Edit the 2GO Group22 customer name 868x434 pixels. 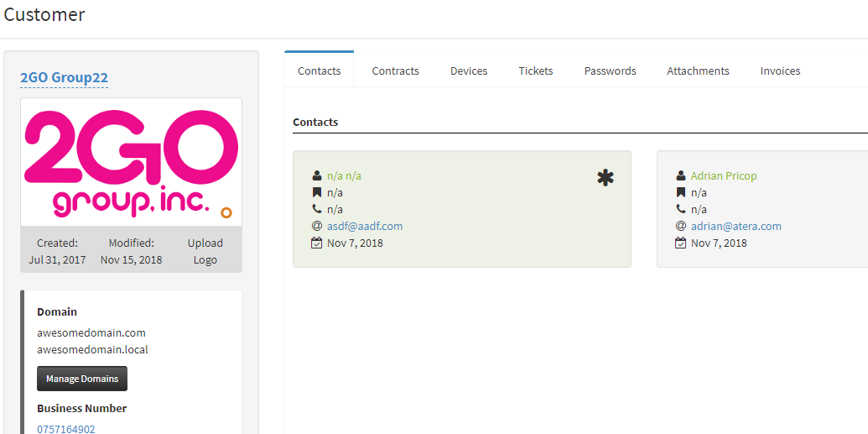pyautogui.click(x=65, y=77)
